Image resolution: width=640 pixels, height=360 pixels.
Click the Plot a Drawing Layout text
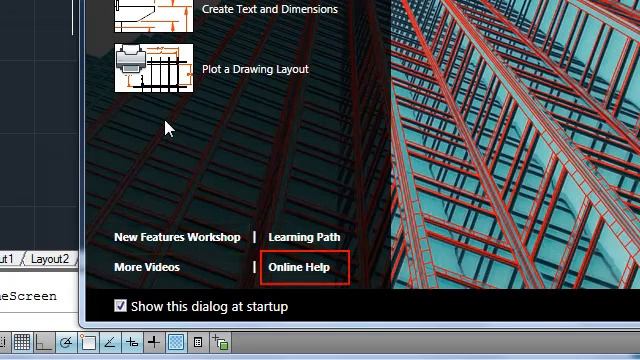[255, 69]
